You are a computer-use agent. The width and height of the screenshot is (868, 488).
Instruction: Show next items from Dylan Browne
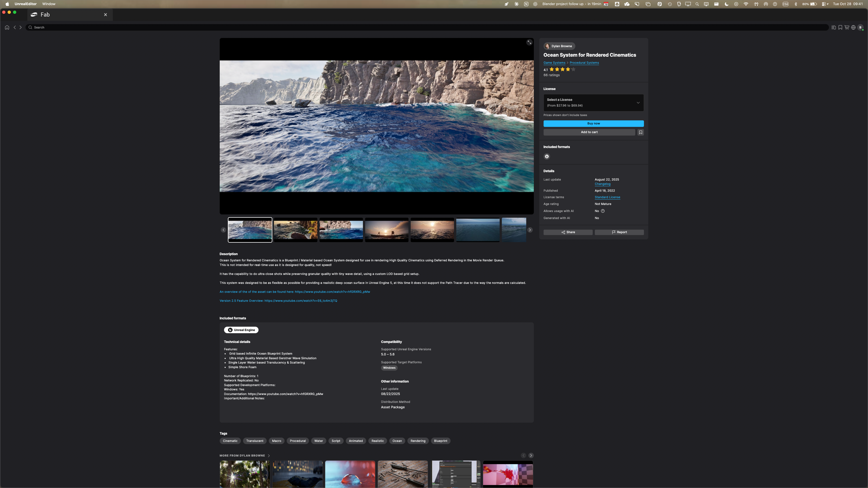[x=531, y=455]
